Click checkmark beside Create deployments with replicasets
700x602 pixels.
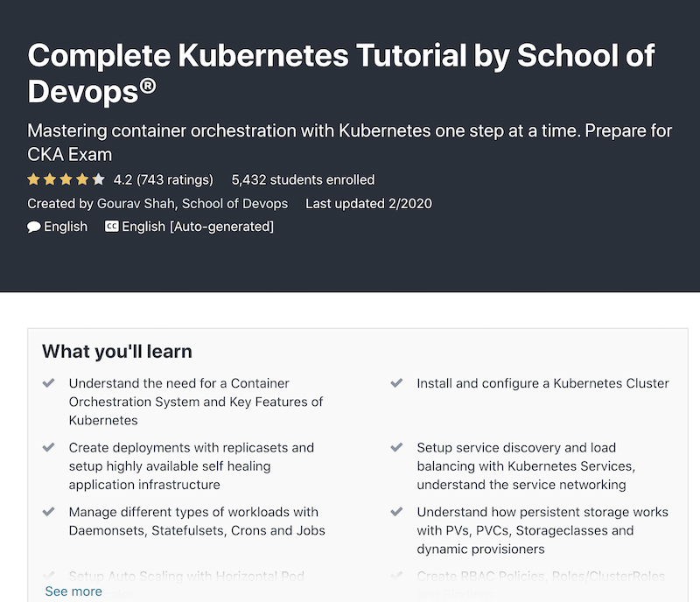coord(49,447)
